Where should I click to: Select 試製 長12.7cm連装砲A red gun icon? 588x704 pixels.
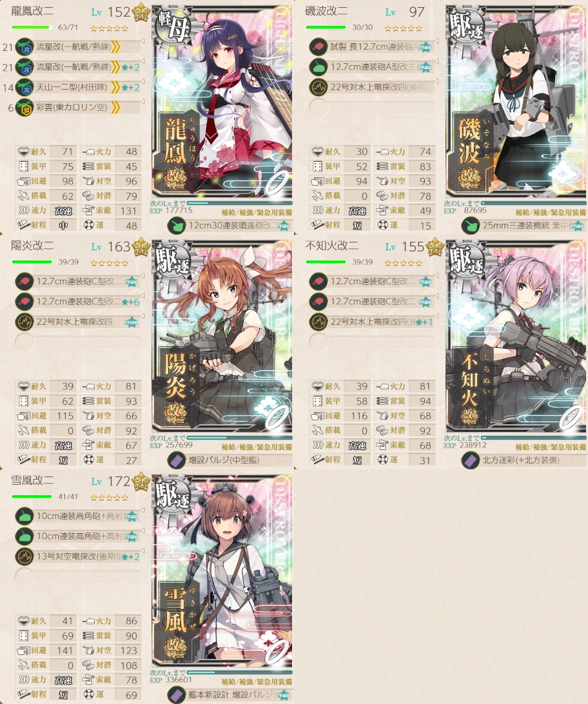(x=318, y=46)
